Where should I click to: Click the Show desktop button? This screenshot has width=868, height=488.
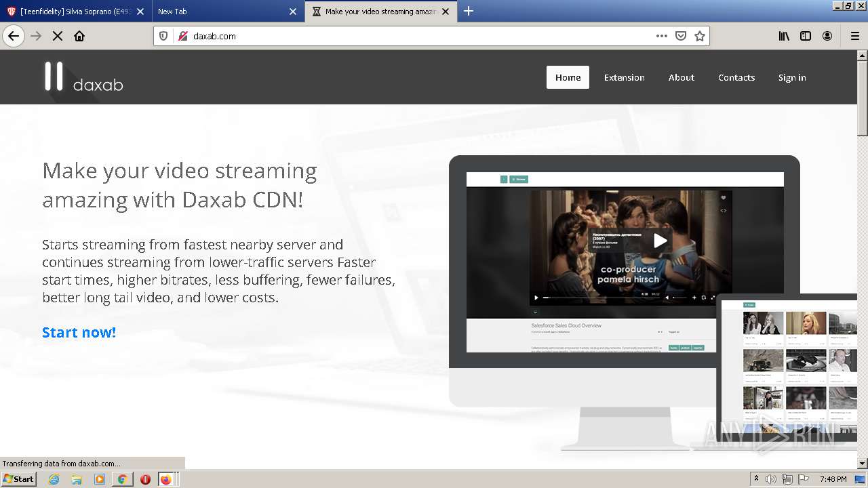tap(861, 479)
